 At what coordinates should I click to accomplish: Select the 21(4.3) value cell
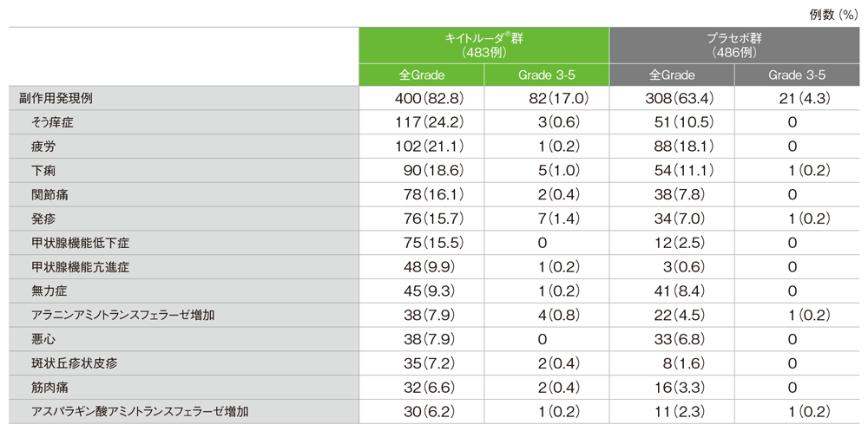coord(803,99)
